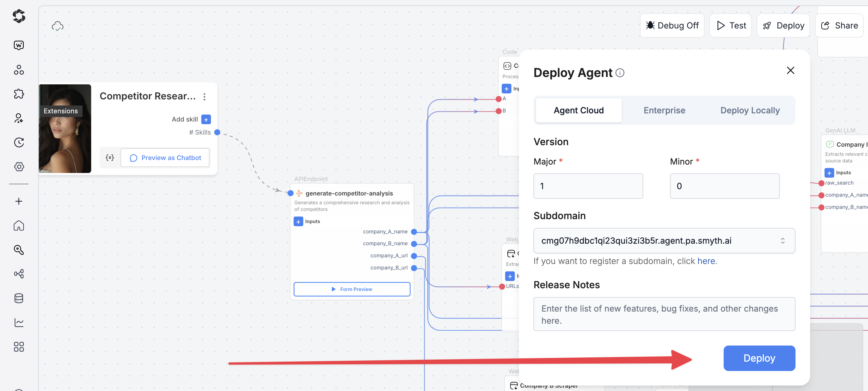
Task: Click the blue Deploy button
Action: click(759, 358)
